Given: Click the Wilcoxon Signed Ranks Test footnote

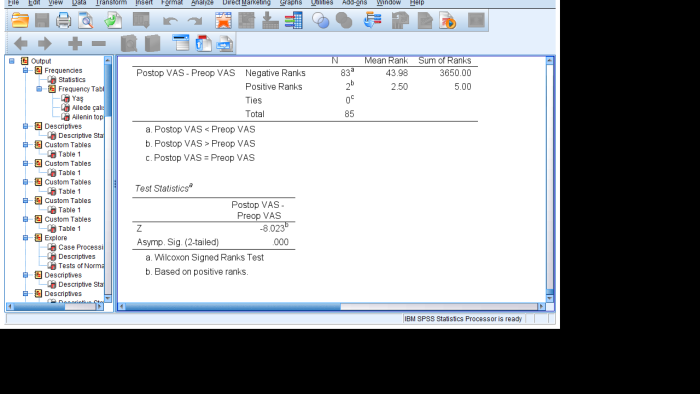Looking at the screenshot, I should pos(204,257).
